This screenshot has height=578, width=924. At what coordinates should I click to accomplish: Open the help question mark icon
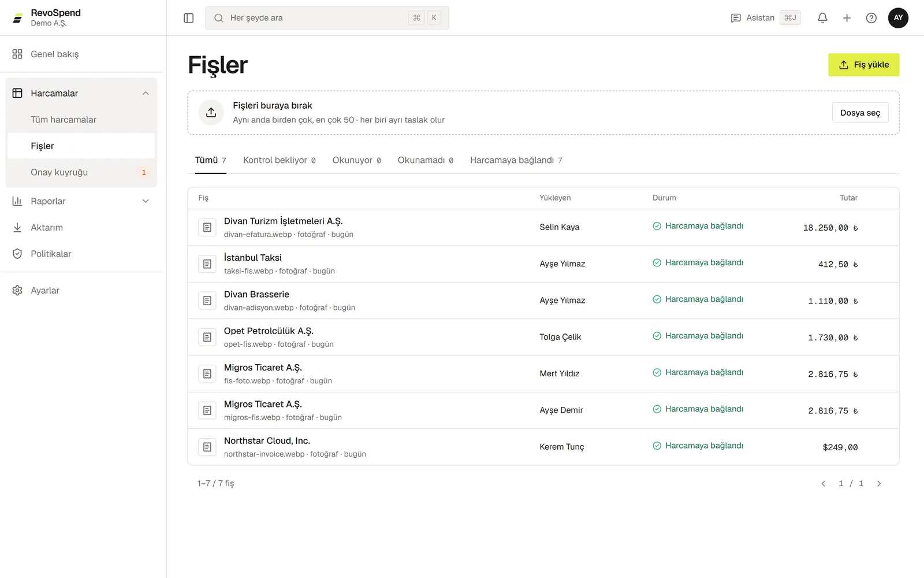pyautogui.click(x=871, y=18)
